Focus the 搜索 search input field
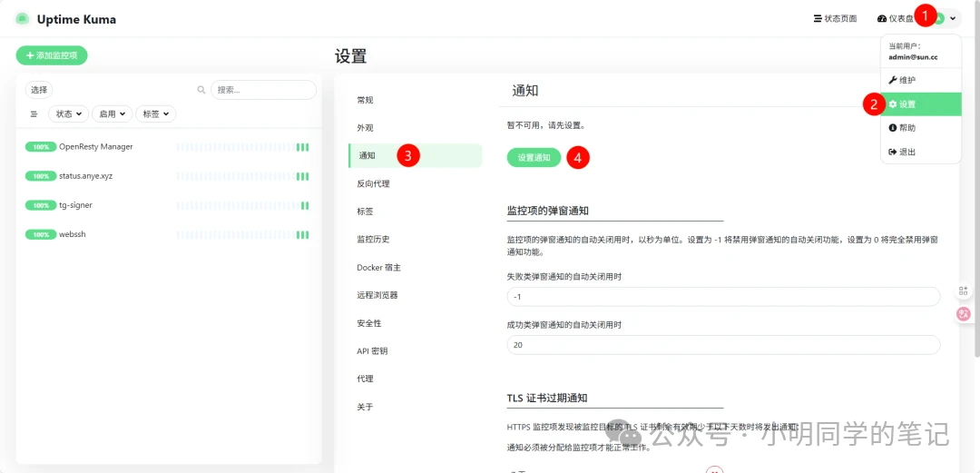This screenshot has width=980, height=473. [263, 90]
